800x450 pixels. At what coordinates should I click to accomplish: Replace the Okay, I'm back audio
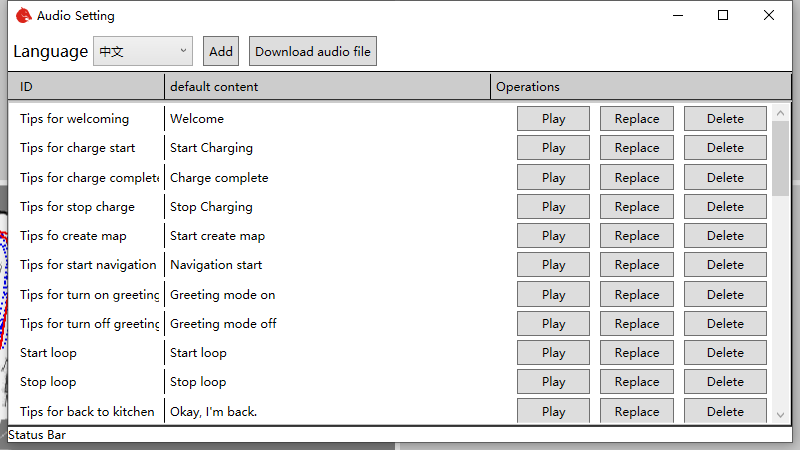pyautogui.click(x=637, y=412)
